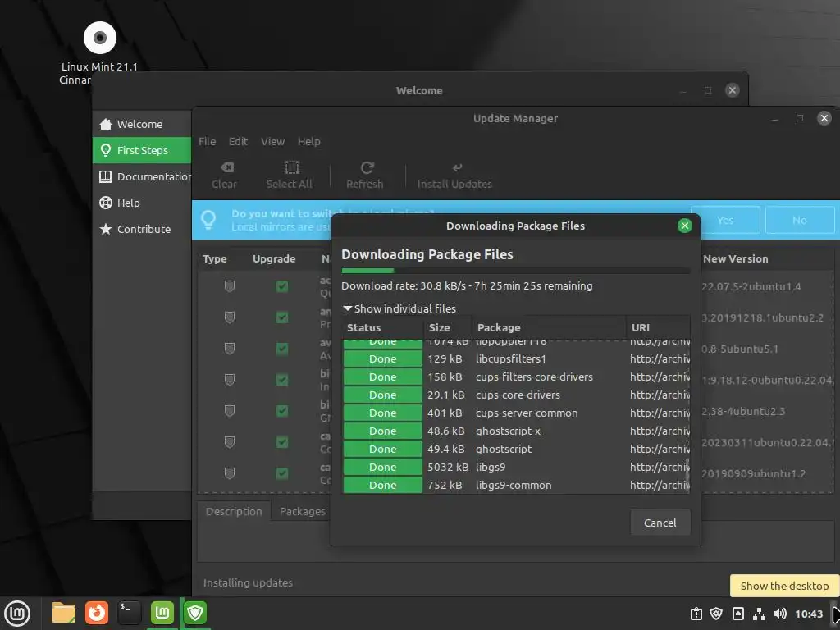Sort downloads by the Status column header
The width and height of the screenshot is (840, 630).
tap(382, 327)
